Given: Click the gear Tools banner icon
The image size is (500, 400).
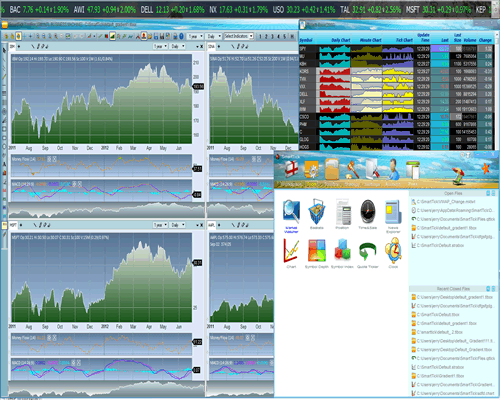Looking at the screenshot, I should coord(312,170).
